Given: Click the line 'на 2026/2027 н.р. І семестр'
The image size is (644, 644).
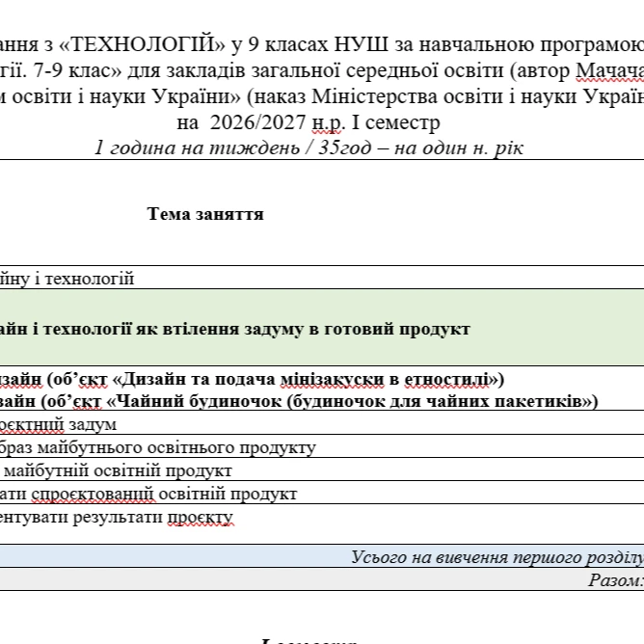Looking at the screenshot, I should pos(309,122).
